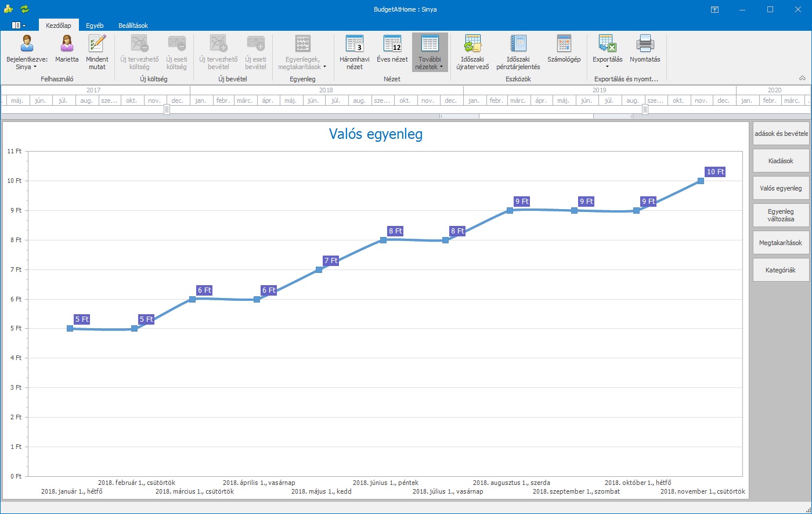Viewport: 812px width, 514px height.
Task: Expand Bejelentkezve: Sinya user dropdown
Action: [27, 52]
